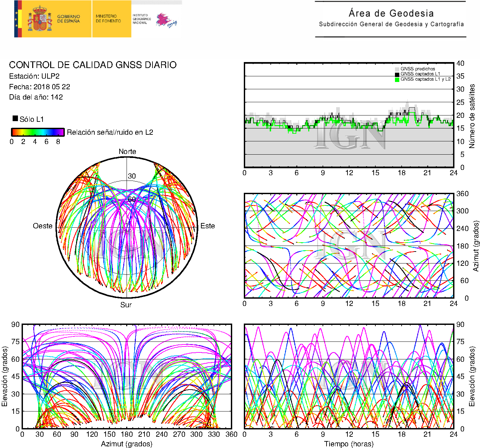Click the Sur label below the sky plot
The height and width of the screenshot is (448, 480).
126,305
